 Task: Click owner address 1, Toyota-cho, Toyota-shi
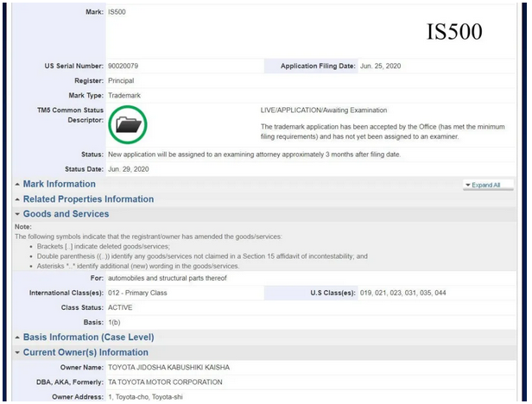[145, 397]
